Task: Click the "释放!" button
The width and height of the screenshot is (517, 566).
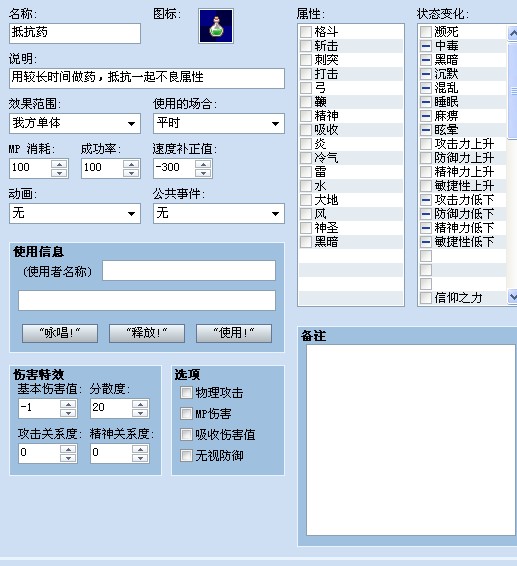Action: coord(147,333)
